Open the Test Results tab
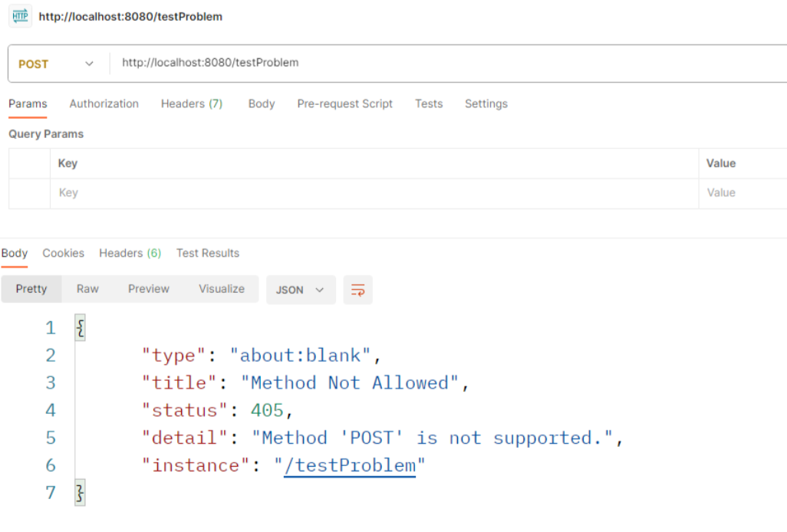Viewport: 787px width, 532px height. click(x=207, y=253)
